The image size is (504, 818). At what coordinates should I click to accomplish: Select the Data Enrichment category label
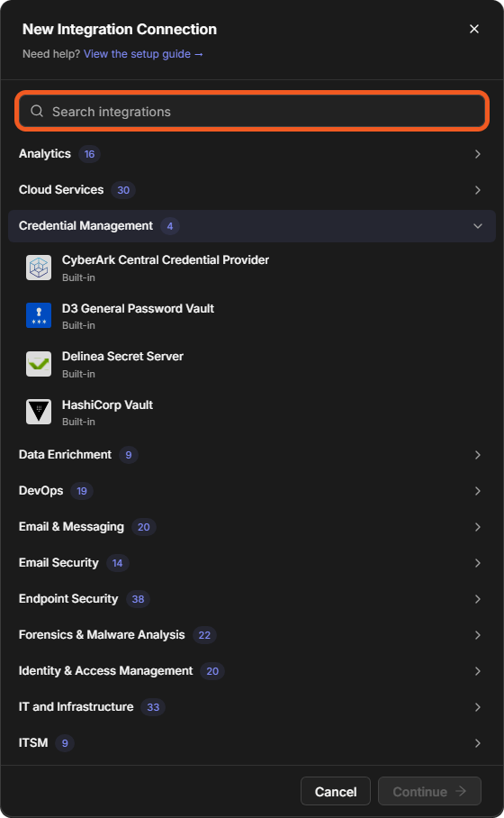point(65,455)
